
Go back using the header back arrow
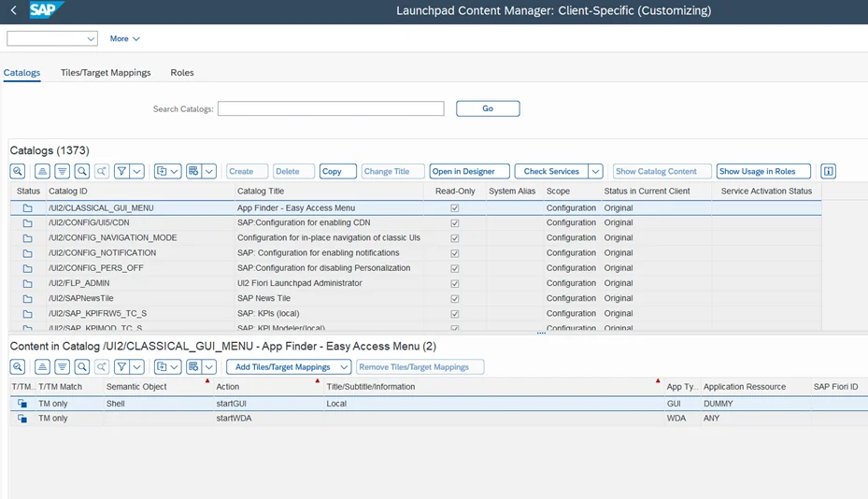(14, 10)
